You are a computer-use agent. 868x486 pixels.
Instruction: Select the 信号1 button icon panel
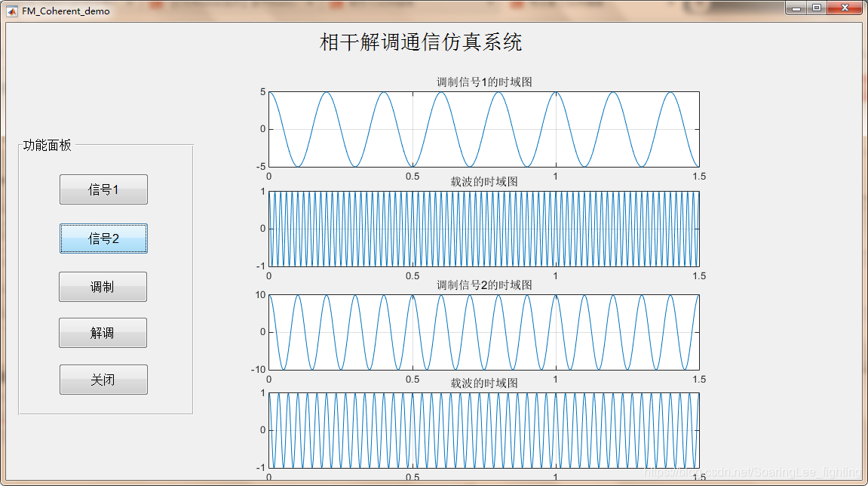(x=103, y=189)
